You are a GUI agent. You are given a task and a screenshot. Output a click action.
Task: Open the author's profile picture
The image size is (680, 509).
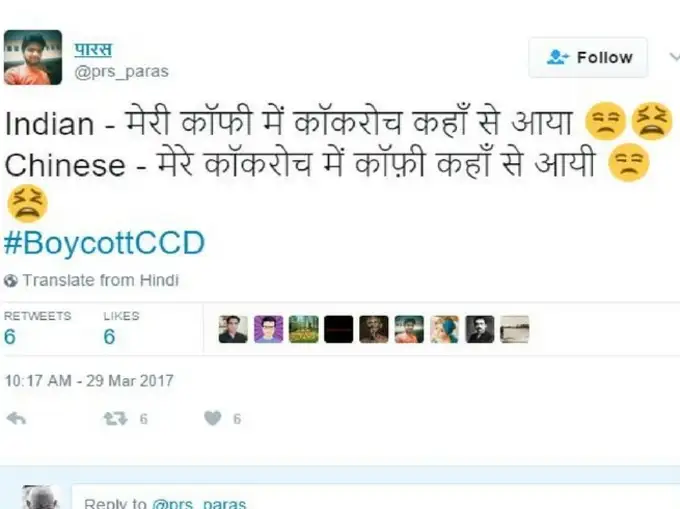[33, 57]
